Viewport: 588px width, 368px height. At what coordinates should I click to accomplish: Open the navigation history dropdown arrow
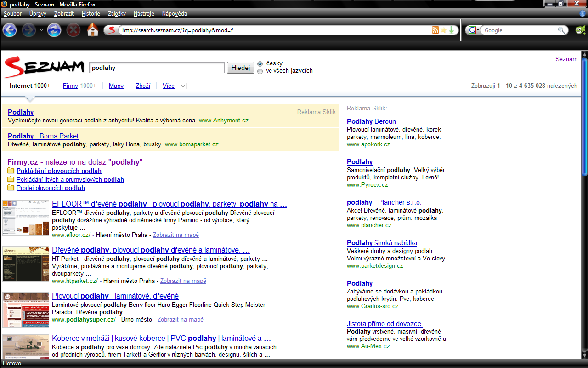pyautogui.click(x=41, y=30)
